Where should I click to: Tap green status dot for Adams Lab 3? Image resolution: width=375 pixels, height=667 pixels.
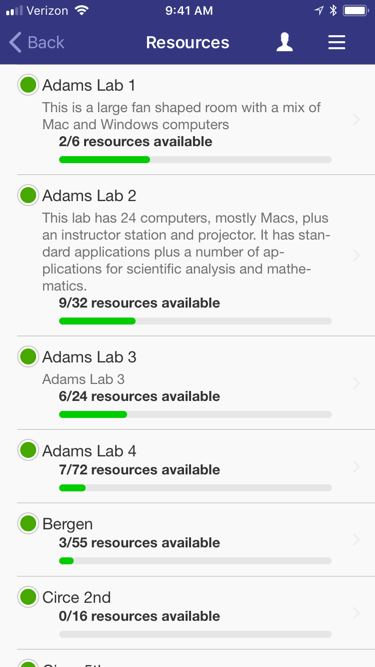tap(28, 356)
